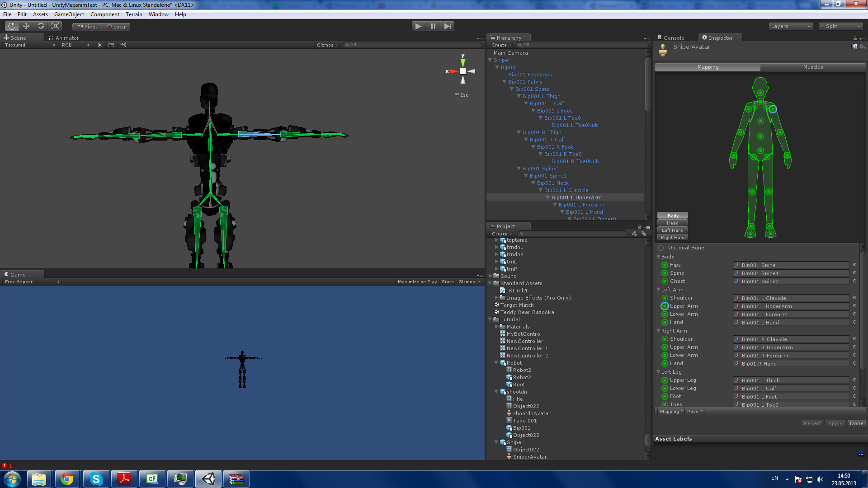Viewport: 868px width, 488px height.
Task: Click the green Y-axis cone on the gizmo
Action: (x=462, y=62)
